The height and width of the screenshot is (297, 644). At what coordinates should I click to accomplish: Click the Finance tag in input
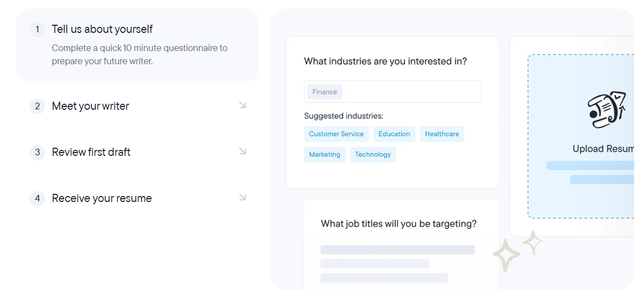pyautogui.click(x=324, y=92)
